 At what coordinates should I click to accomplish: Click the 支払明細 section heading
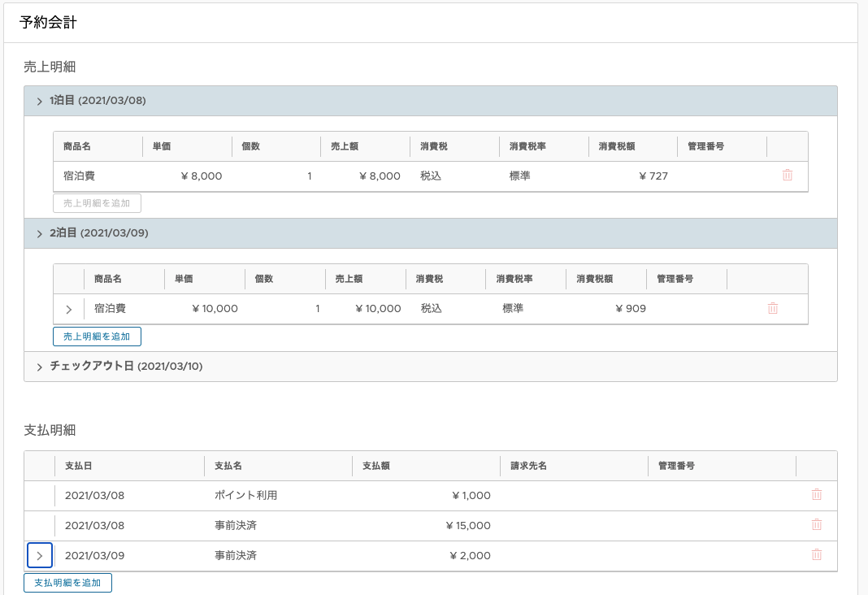(50, 431)
